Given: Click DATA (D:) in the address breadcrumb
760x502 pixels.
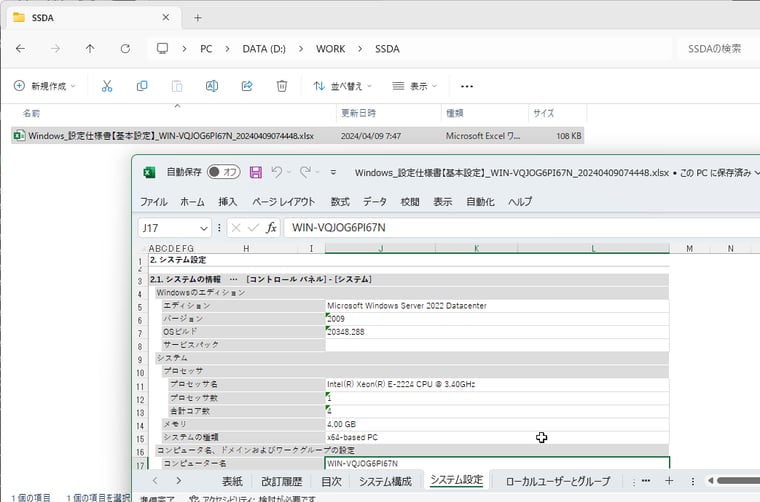Looking at the screenshot, I should tap(264, 49).
